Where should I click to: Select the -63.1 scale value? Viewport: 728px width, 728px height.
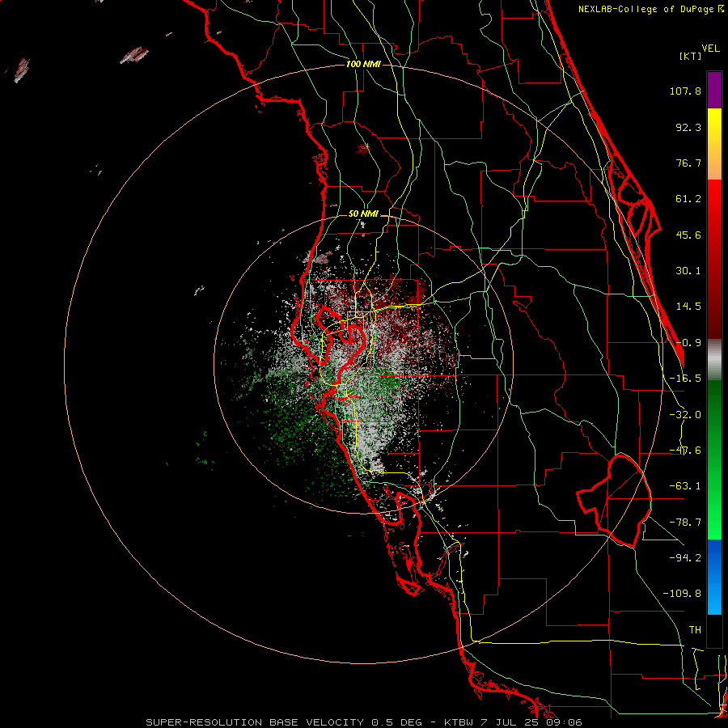pyautogui.click(x=685, y=486)
